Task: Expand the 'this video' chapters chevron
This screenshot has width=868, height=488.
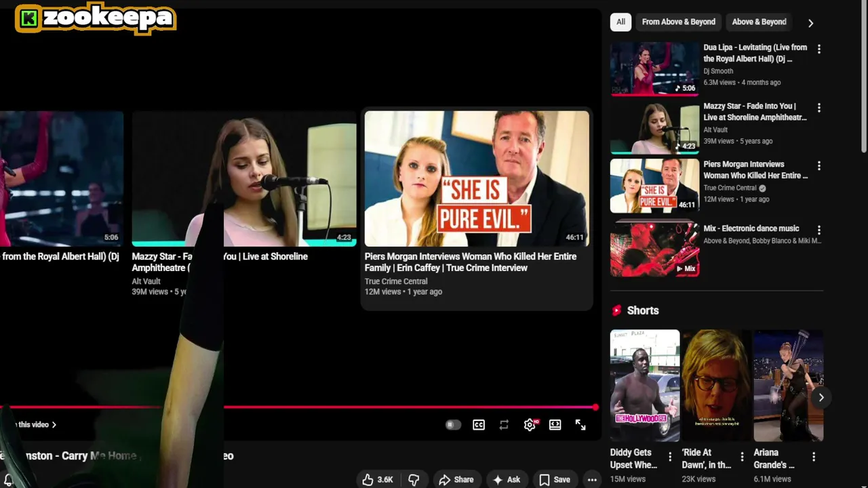Action: [54, 425]
